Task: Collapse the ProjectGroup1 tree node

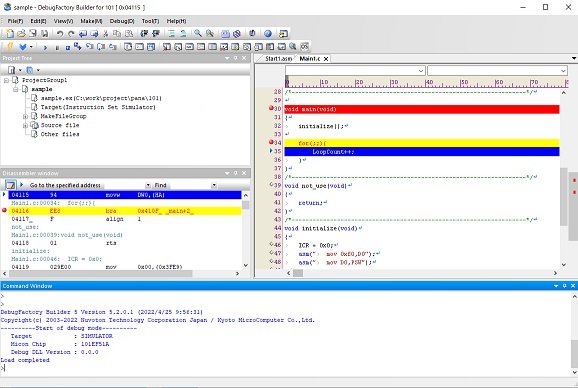Action: click(6, 80)
